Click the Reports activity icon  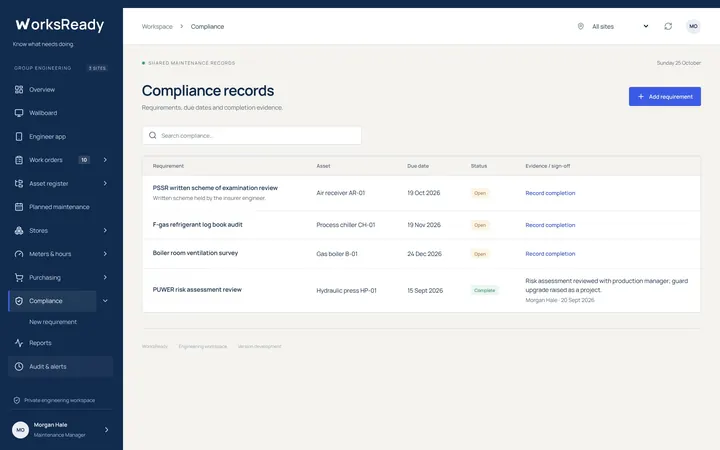point(19,343)
